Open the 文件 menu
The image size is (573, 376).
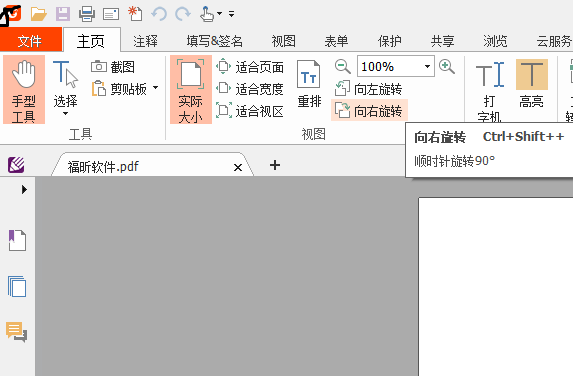31,40
